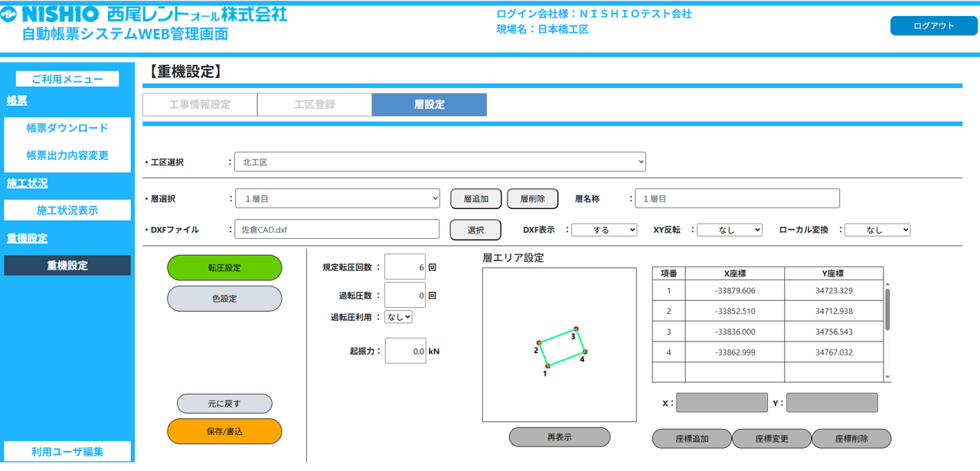This screenshot has width=980, height=471.
Task: Select table cell 34767.032
Action: pos(834,353)
